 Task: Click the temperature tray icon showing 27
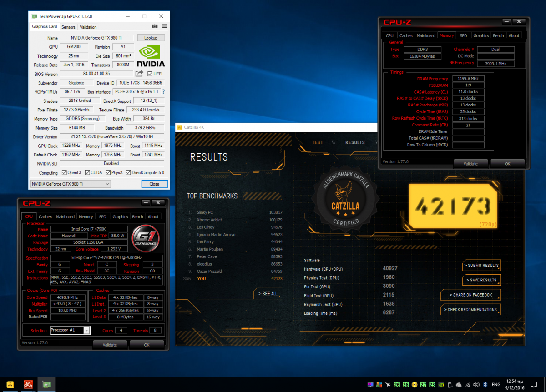tap(424, 385)
